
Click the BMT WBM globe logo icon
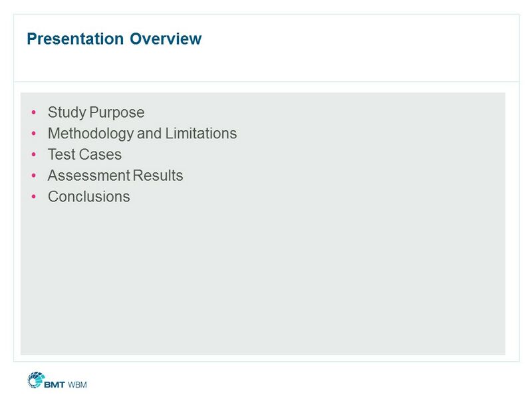tap(35, 380)
